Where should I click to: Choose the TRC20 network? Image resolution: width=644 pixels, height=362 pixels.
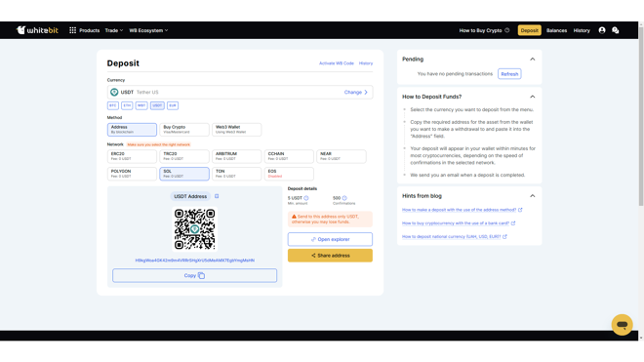point(184,156)
